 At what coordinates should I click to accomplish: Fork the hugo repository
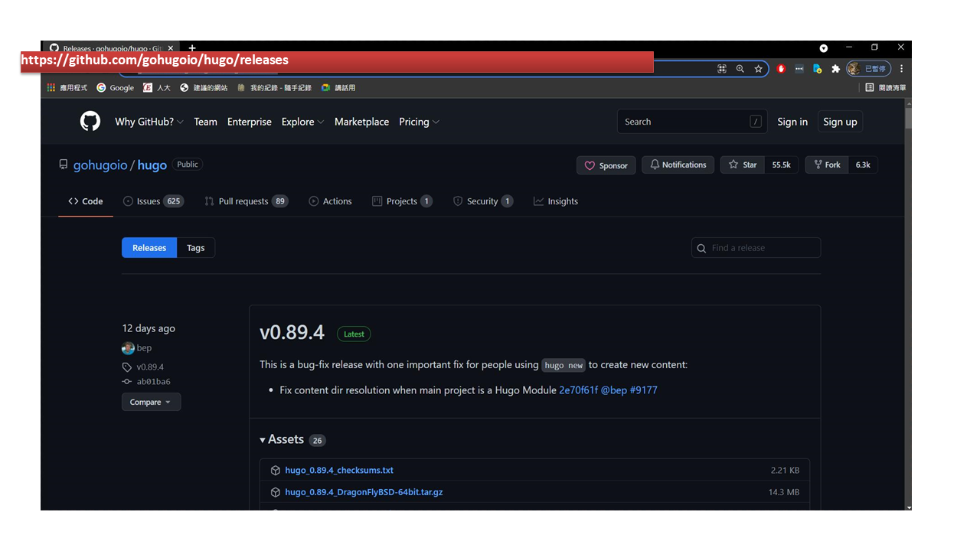[827, 165]
